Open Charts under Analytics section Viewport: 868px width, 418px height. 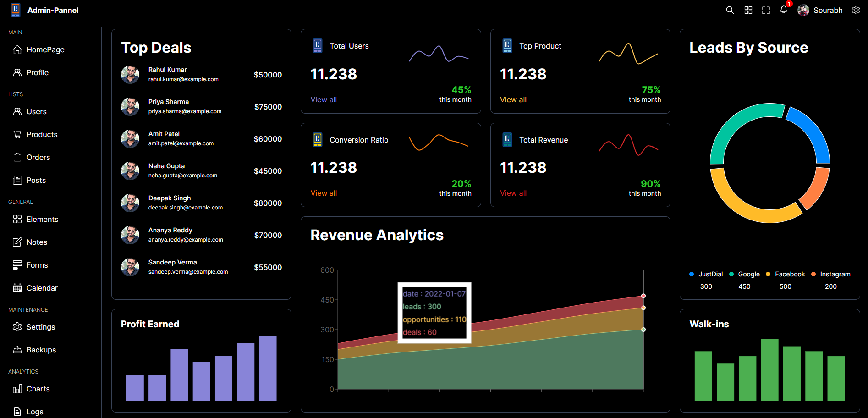click(38, 389)
